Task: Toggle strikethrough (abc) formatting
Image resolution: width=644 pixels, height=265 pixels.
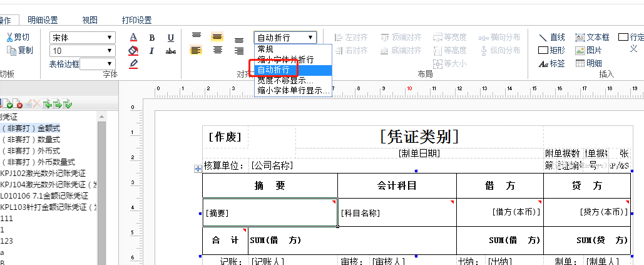Action: click(171, 51)
